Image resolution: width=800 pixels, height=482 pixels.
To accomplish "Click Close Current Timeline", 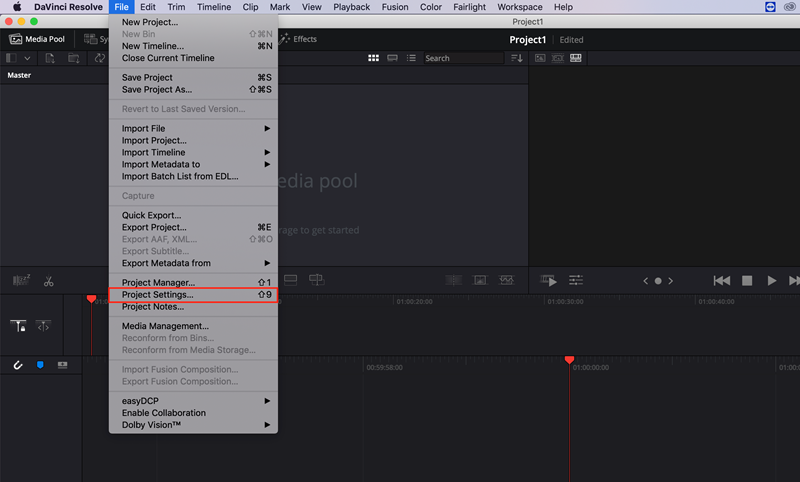I will (193, 58).
